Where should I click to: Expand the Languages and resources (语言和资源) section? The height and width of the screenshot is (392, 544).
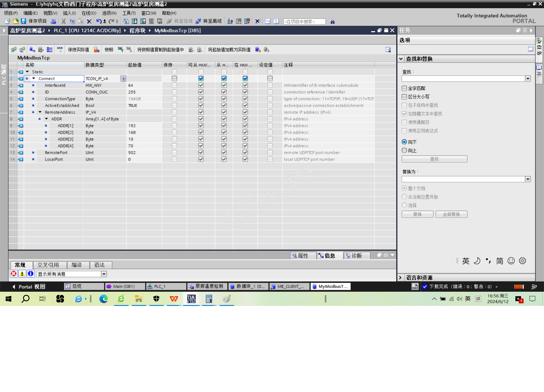[400, 278]
